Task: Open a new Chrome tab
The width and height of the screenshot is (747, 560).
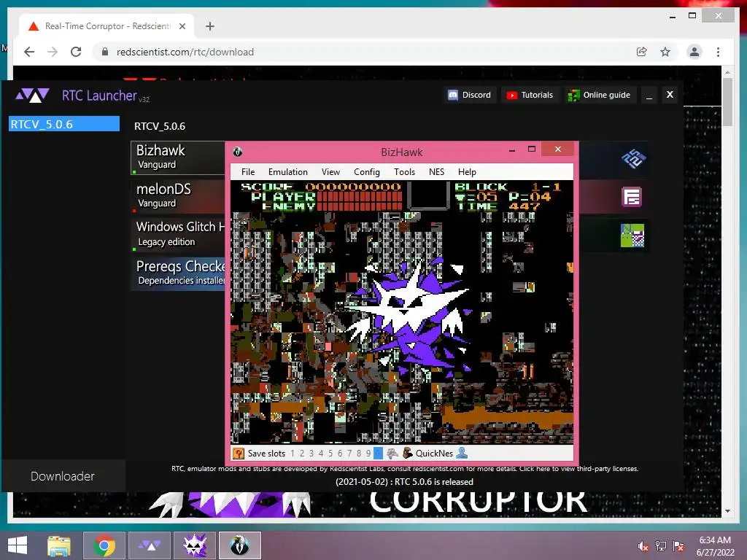Action: coord(210,26)
